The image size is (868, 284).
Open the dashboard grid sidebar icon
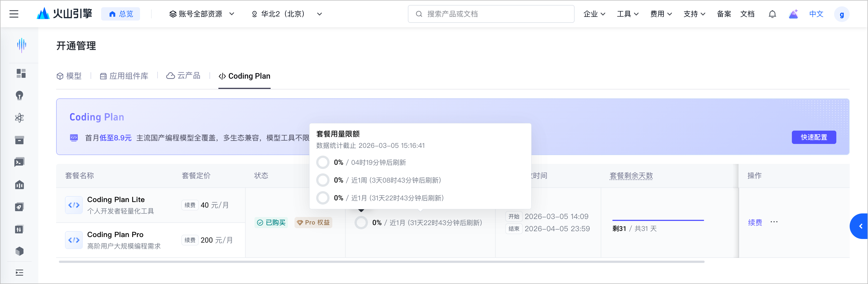21,73
